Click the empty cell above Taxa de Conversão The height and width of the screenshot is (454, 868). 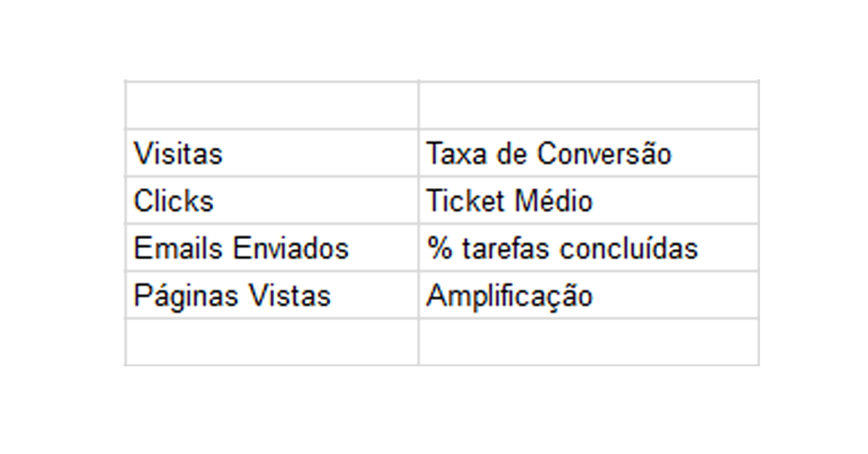pyautogui.click(x=588, y=105)
